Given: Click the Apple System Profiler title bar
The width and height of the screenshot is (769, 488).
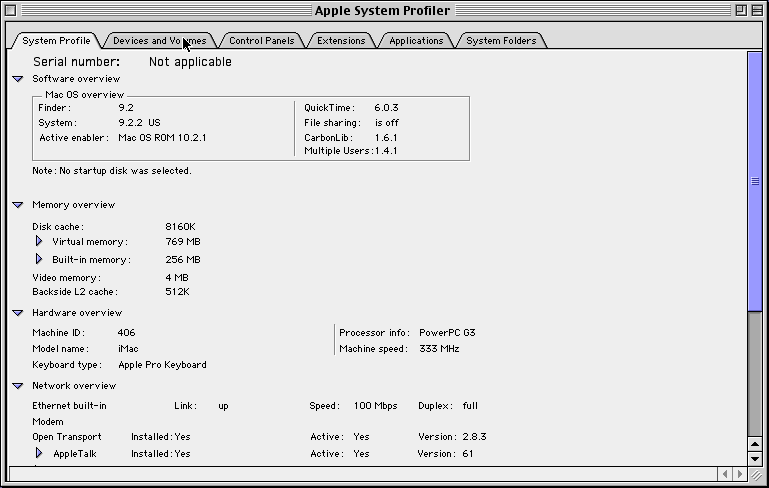Looking at the screenshot, I should tap(382, 10).
